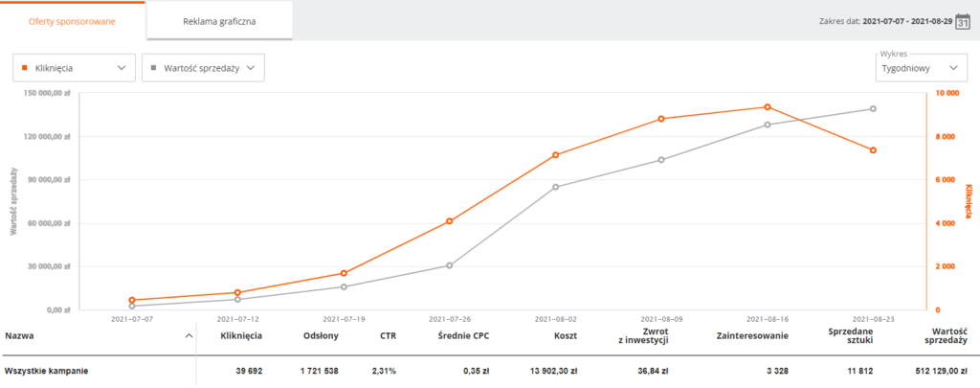Expand the Kliknięcia metric dropdown

pyautogui.click(x=74, y=68)
